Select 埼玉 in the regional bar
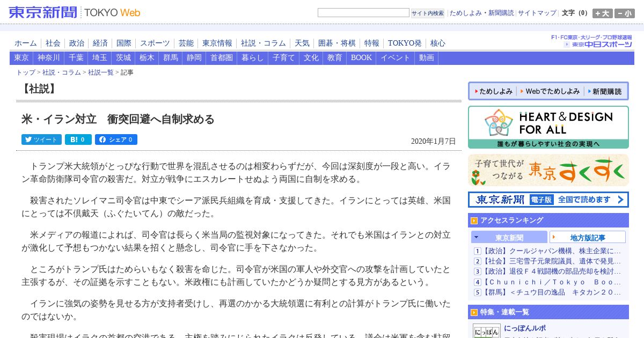Viewport: 644px width, 338px height. coord(100,58)
